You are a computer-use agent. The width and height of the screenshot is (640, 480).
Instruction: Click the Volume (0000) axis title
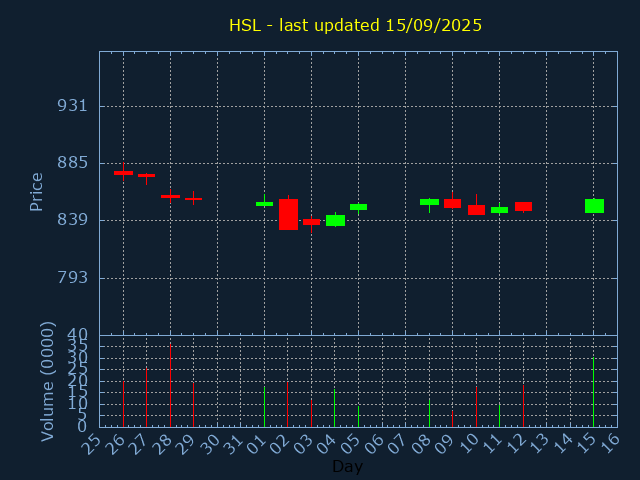click(x=48, y=382)
